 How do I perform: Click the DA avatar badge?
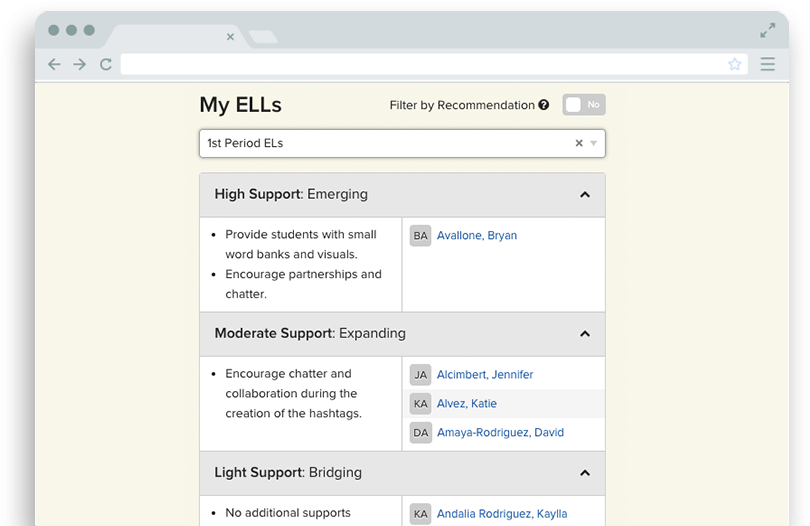coord(420,432)
